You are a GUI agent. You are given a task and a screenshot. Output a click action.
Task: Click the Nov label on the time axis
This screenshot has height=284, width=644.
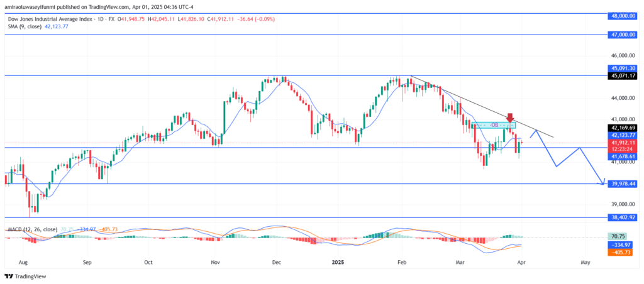[x=215, y=262]
